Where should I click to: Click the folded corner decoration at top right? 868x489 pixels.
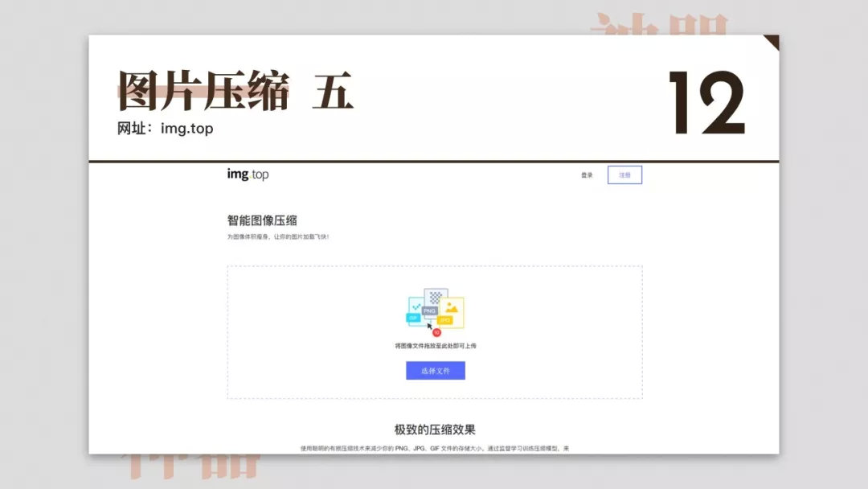point(769,39)
